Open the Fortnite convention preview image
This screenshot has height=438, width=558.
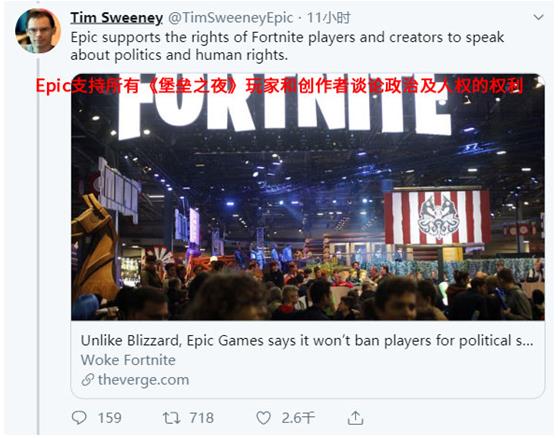click(308, 197)
